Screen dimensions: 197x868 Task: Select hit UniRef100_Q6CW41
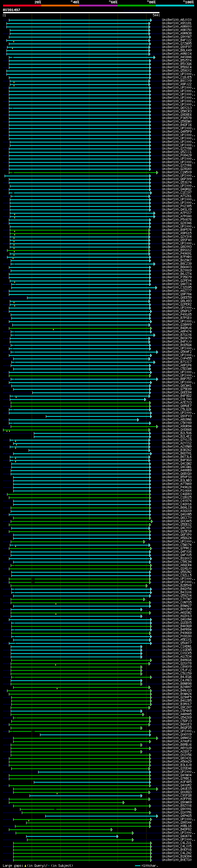point(177,386)
